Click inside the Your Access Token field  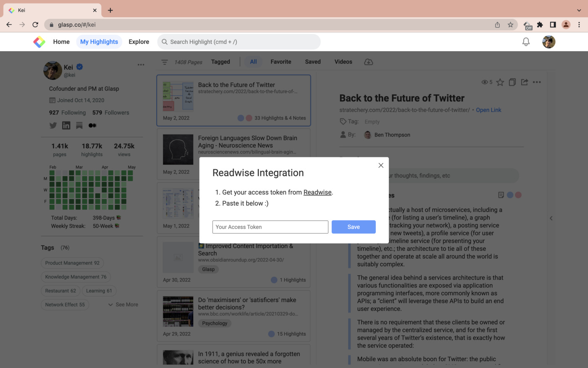pyautogui.click(x=270, y=227)
